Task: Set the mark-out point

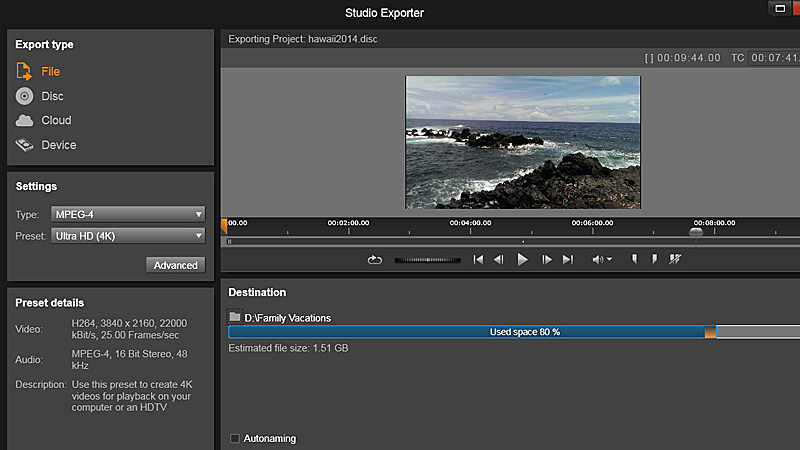Action: point(654,259)
